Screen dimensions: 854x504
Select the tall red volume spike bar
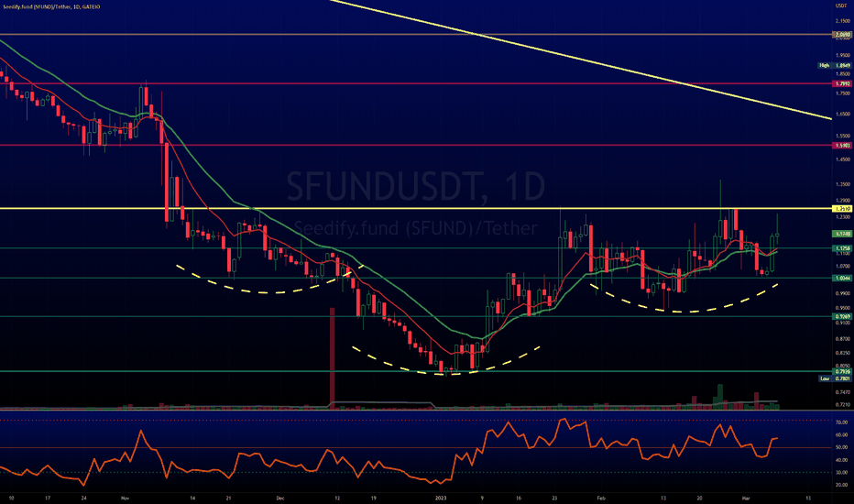coord(333,357)
